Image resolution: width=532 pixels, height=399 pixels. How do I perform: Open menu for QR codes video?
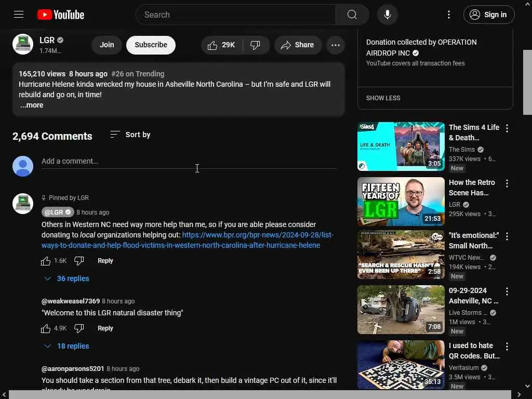(507, 347)
